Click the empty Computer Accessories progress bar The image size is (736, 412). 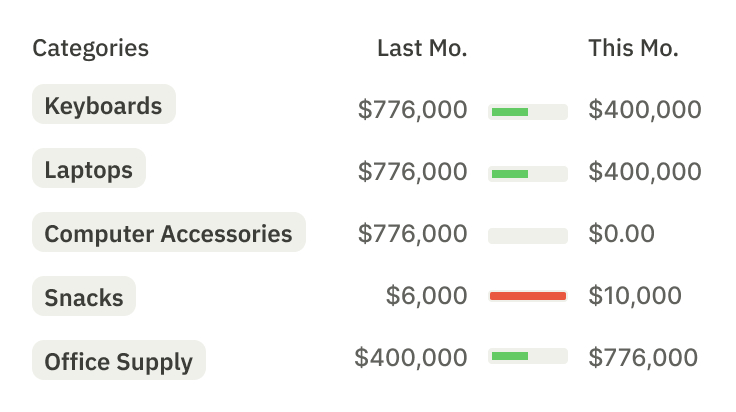click(528, 236)
